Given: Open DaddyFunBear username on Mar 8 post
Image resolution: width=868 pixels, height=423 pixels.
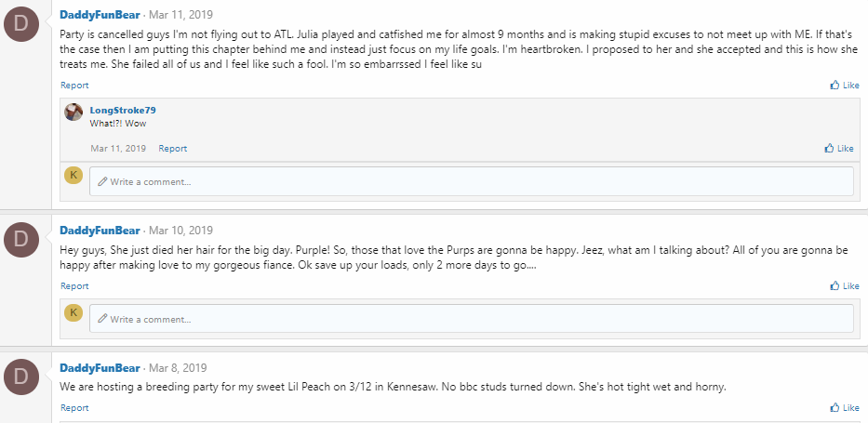Looking at the screenshot, I should pos(100,368).
